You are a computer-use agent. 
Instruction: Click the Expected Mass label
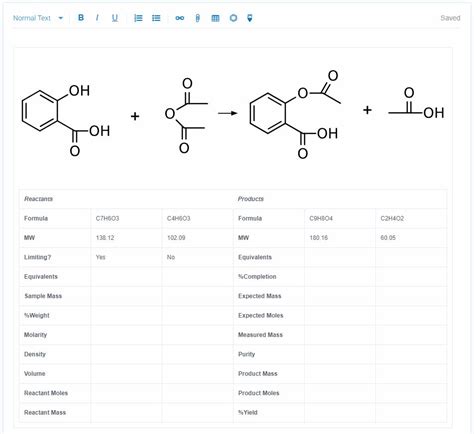click(259, 296)
